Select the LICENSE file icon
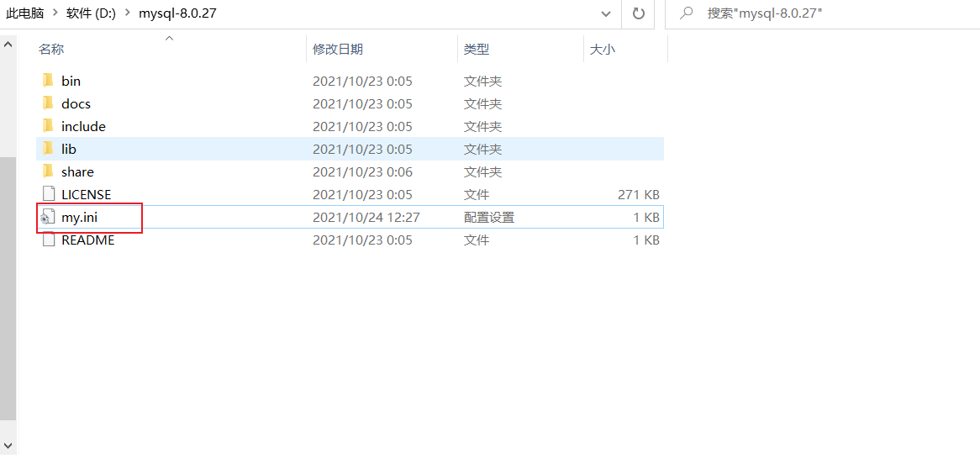 coord(48,194)
